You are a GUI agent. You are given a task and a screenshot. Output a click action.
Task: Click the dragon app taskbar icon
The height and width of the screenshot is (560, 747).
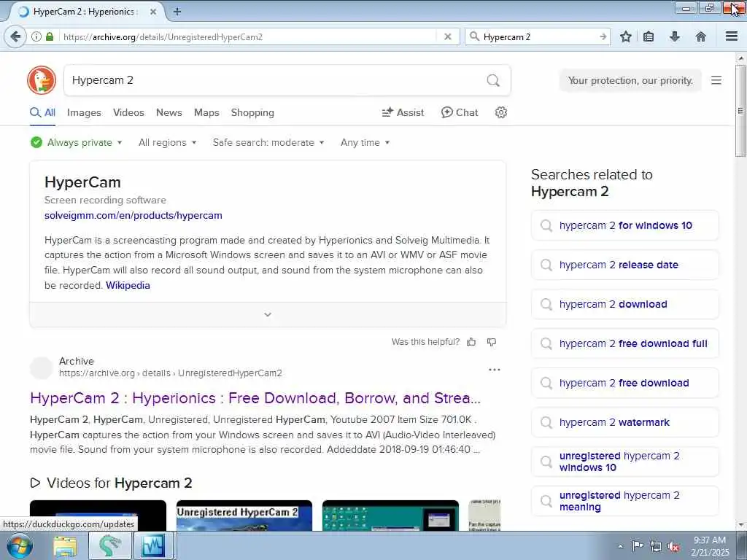pos(109,546)
